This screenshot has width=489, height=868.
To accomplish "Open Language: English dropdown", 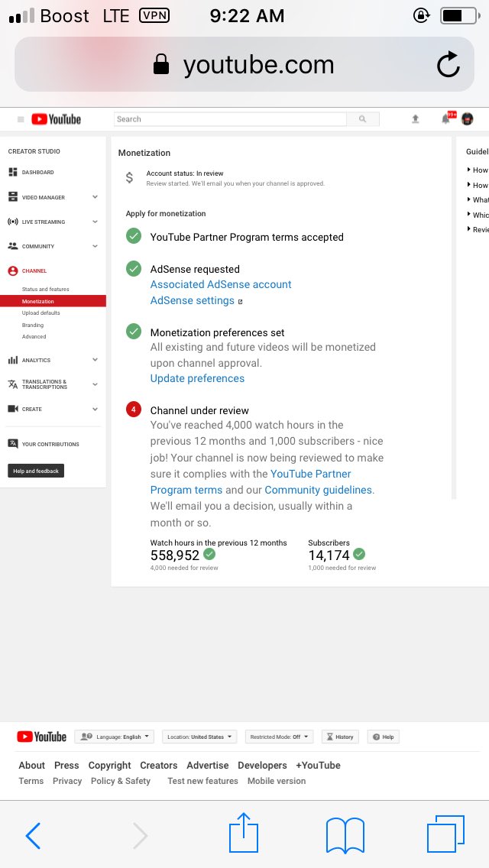I will pos(114,737).
